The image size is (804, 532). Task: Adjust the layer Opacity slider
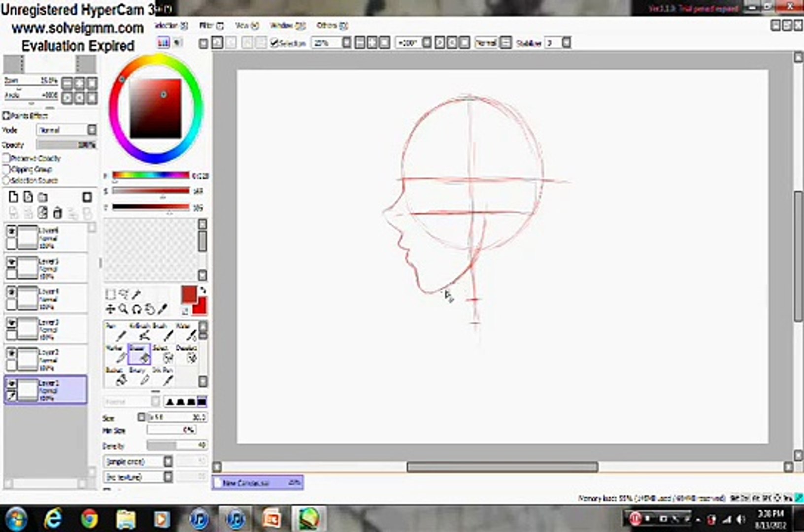pos(67,145)
